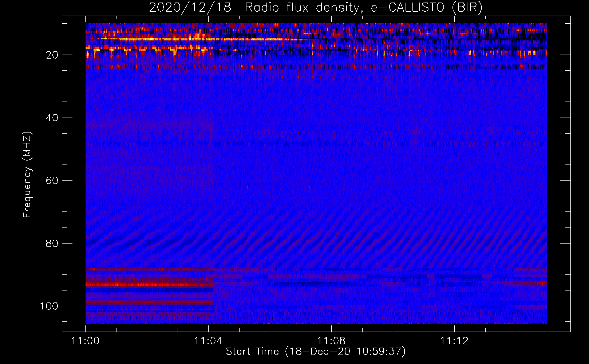Click the 60 frequency tick label

[52, 181]
